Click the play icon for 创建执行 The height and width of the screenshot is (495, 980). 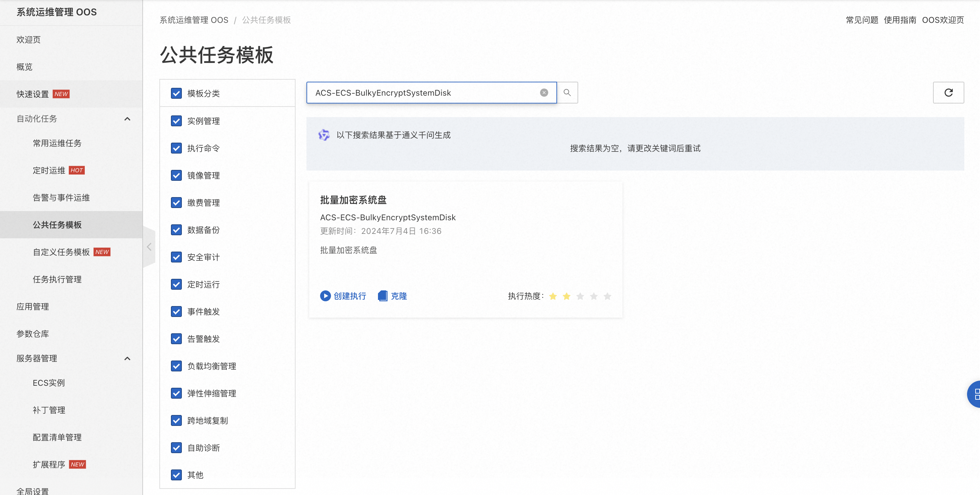tap(325, 296)
